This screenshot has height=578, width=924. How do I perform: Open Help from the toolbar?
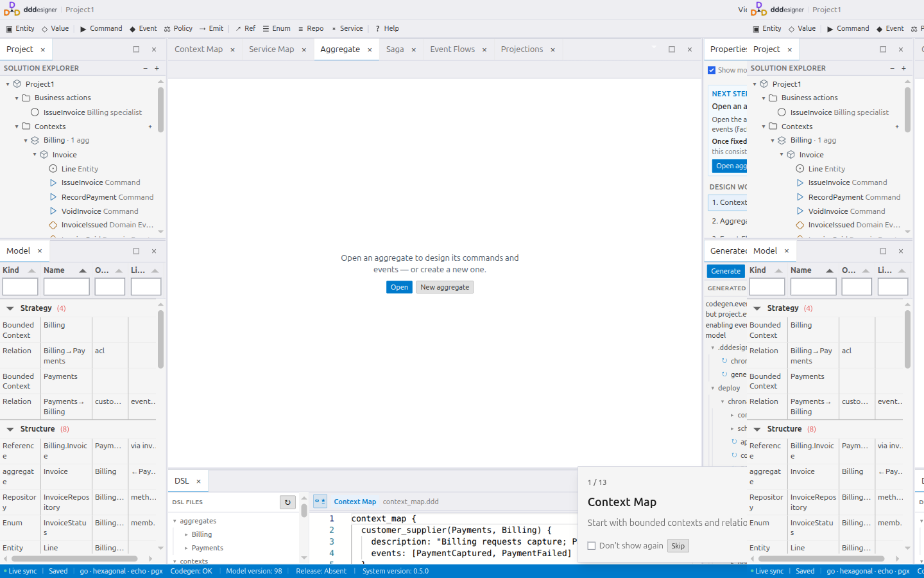click(x=388, y=28)
